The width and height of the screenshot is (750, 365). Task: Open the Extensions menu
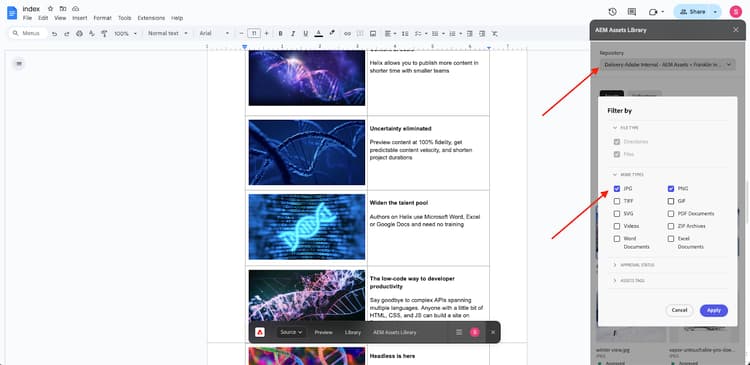(x=151, y=18)
